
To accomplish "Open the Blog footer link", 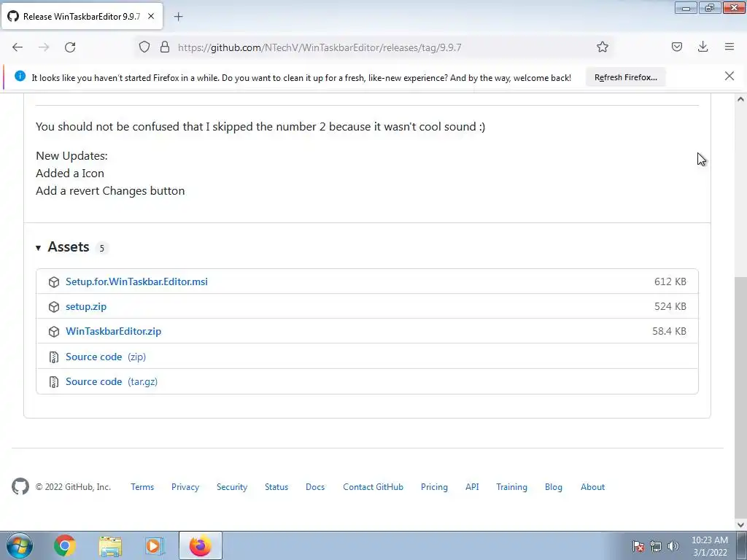I will [x=554, y=486].
